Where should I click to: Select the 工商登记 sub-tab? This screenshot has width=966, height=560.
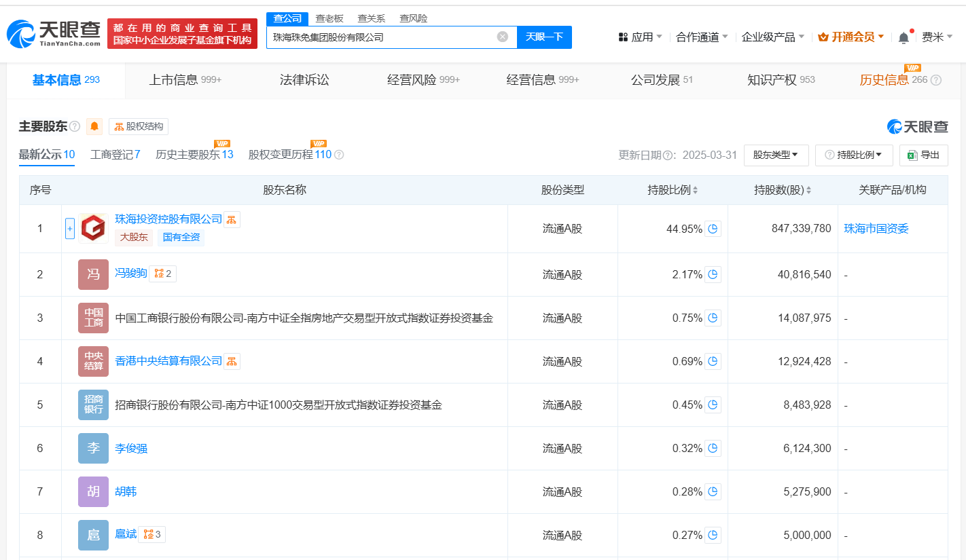coord(115,155)
